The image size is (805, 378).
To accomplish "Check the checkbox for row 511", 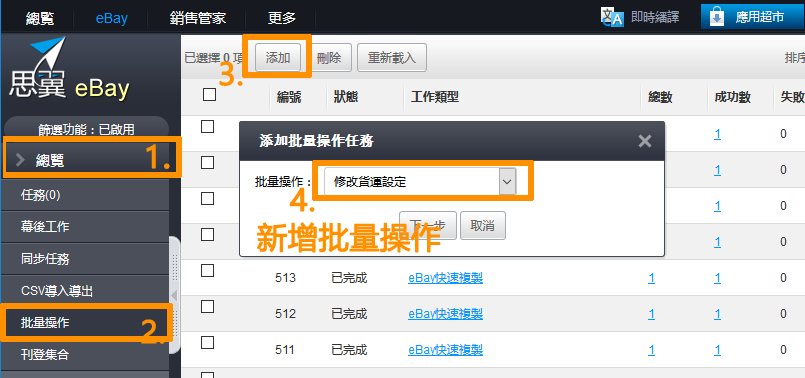I will (207, 343).
